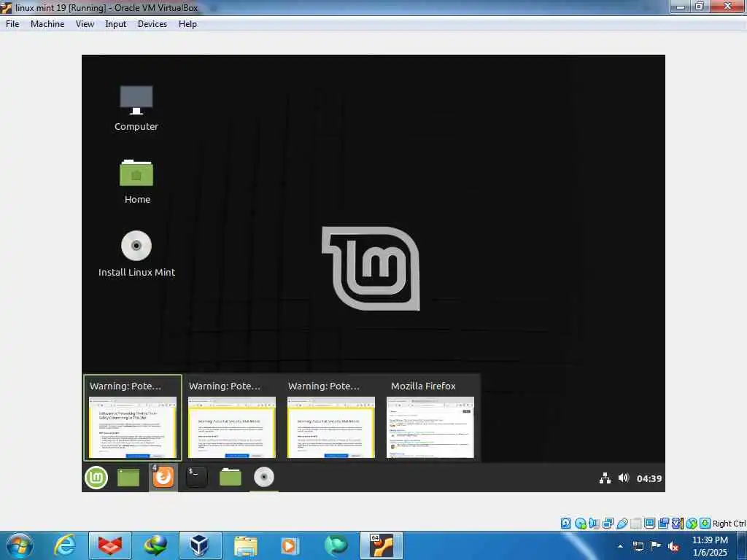This screenshot has width=747, height=560.
Task: Click the network adapter indicator in VirtualBox status bar
Action: [608, 524]
